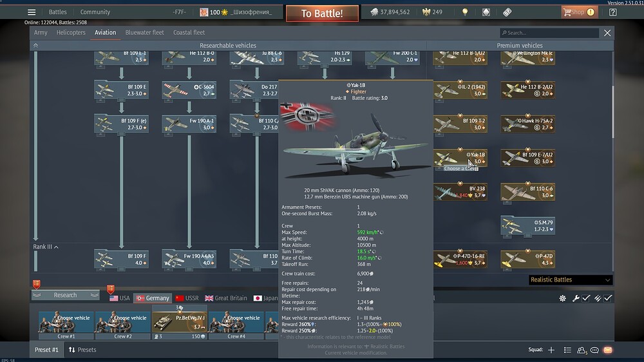Click the vehicle search input field
Viewport: 644px width, 362px height.
(x=551, y=33)
